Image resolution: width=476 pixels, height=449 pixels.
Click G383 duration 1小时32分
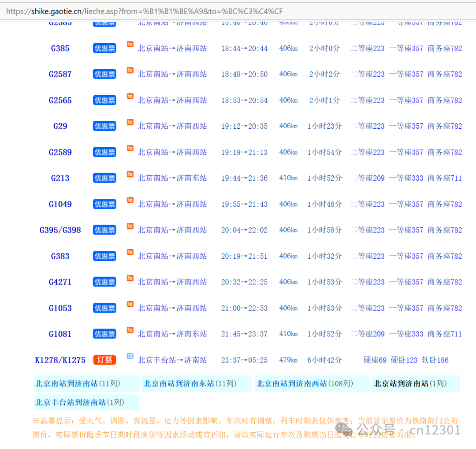click(x=324, y=256)
